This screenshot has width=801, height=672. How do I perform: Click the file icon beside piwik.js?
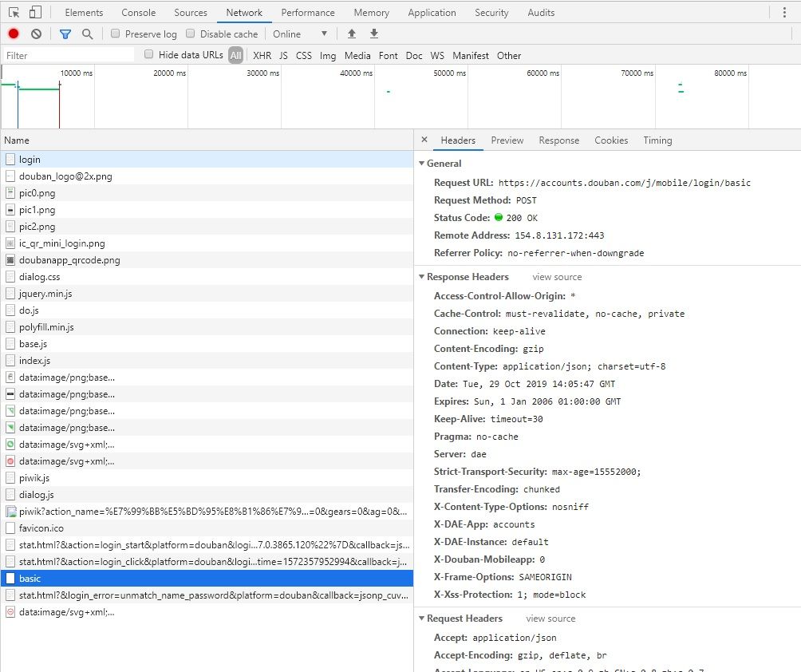10,478
